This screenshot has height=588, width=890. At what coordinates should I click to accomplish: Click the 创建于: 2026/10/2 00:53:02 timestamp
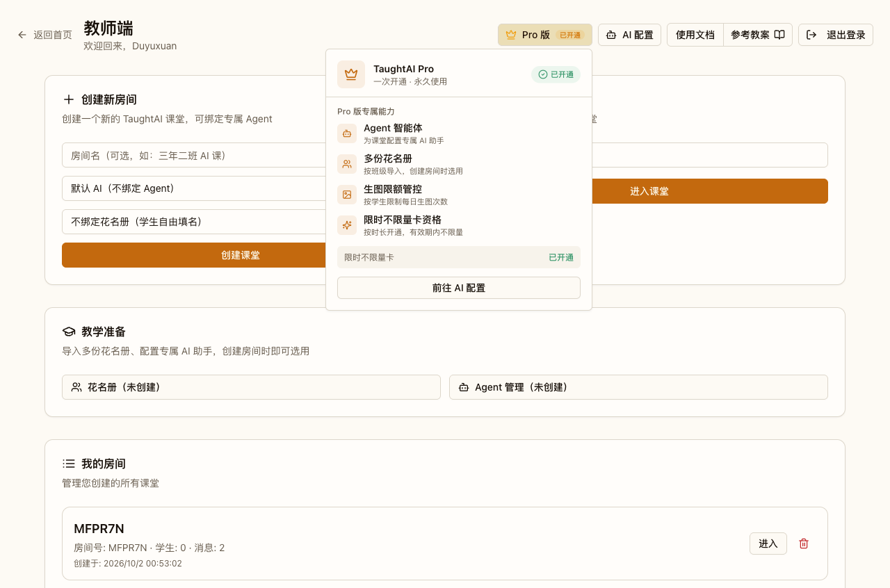[128, 563]
